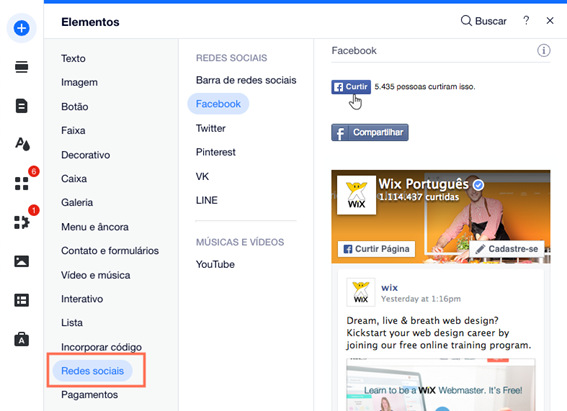Choose Redes sociais in elements list
The height and width of the screenshot is (411, 567).
point(93,371)
